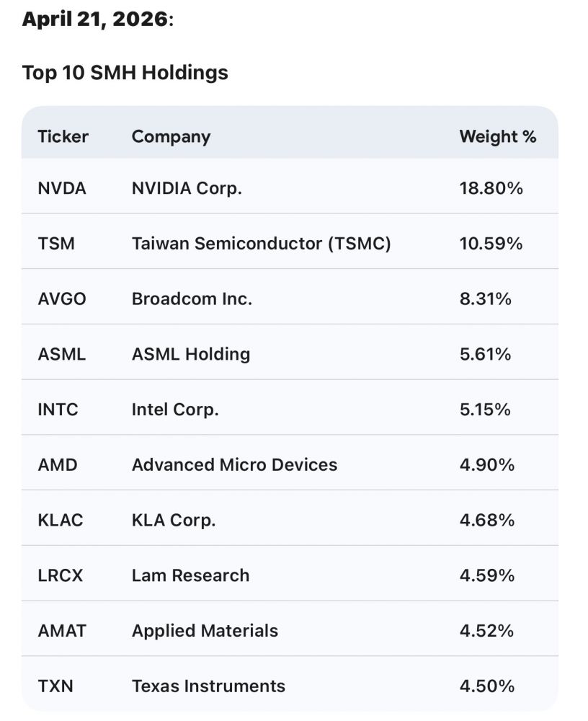Click Broadcom Inc. company name
The image size is (588, 721).
(x=192, y=299)
